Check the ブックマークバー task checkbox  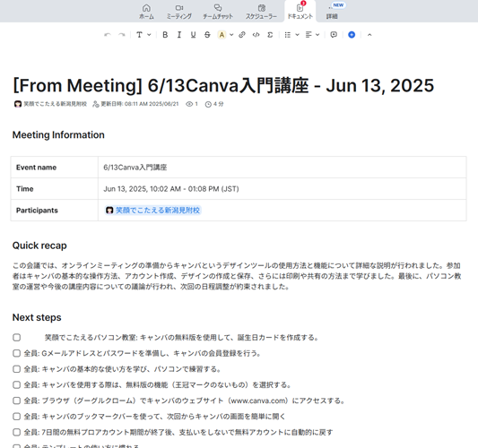(17, 417)
